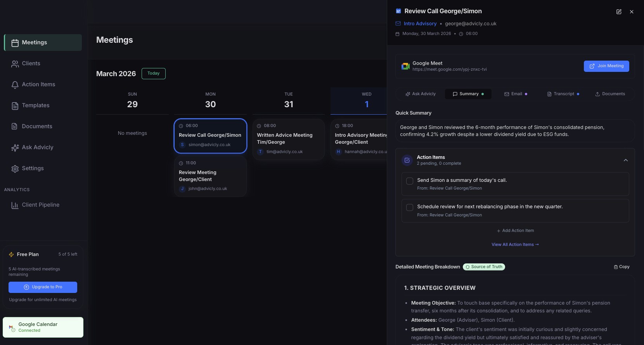Click the Action Items checklist icon
The height and width of the screenshot is (345, 644).
407,160
